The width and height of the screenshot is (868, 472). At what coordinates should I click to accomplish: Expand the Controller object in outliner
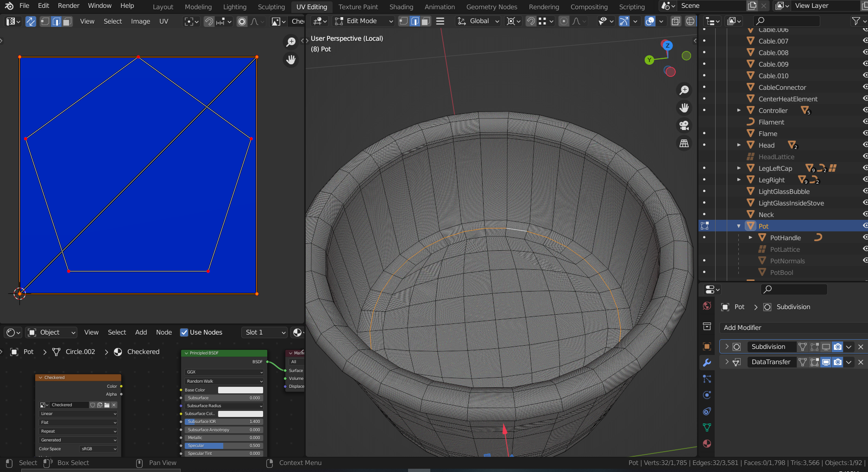(x=739, y=111)
